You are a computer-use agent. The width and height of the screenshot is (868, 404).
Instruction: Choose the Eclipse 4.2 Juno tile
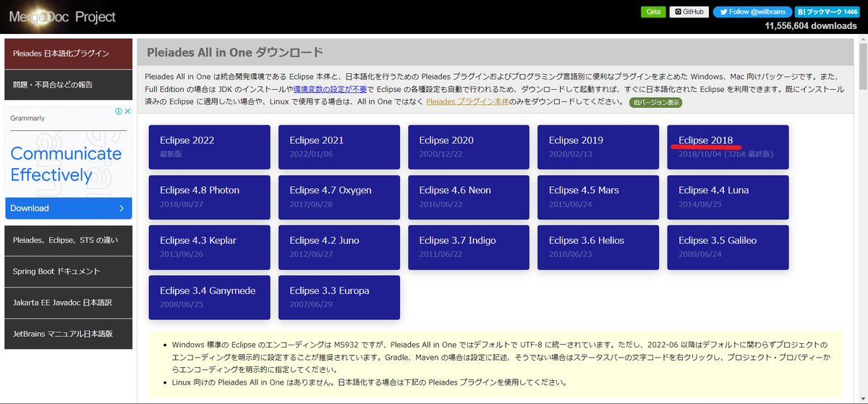click(x=339, y=247)
